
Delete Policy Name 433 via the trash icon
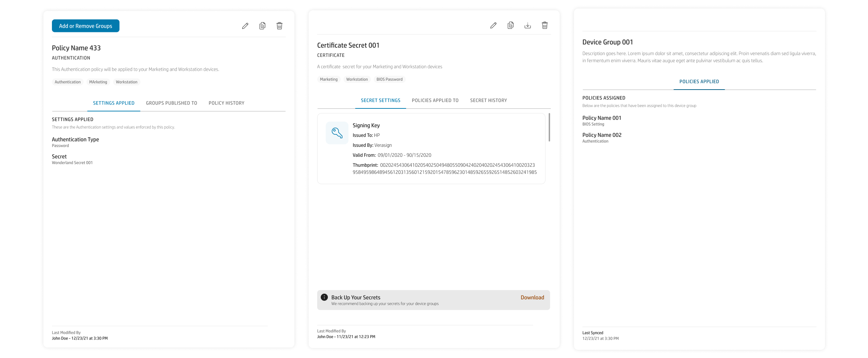click(279, 26)
